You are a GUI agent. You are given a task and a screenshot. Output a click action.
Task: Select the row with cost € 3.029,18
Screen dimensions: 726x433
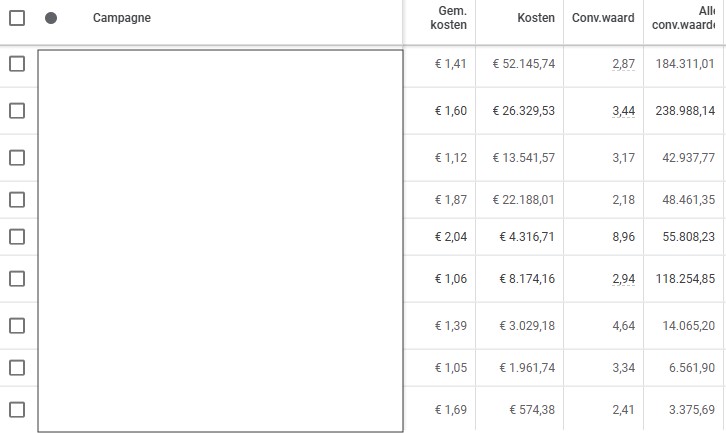(x=17, y=326)
